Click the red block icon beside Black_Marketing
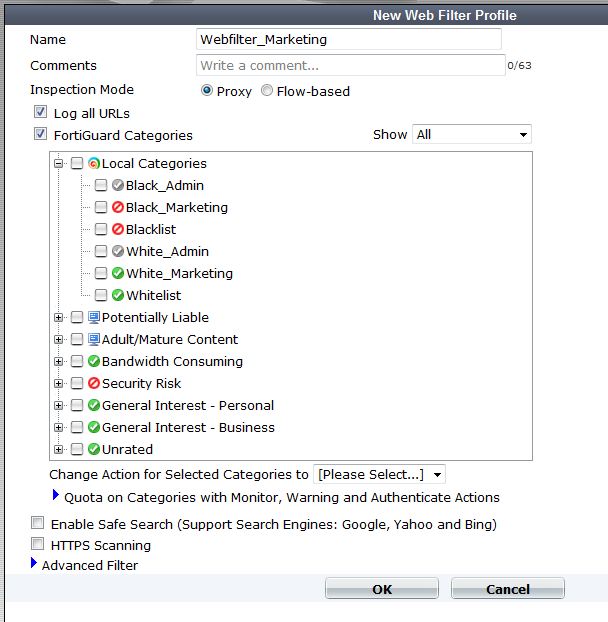The height and width of the screenshot is (622, 608). click(x=118, y=207)
